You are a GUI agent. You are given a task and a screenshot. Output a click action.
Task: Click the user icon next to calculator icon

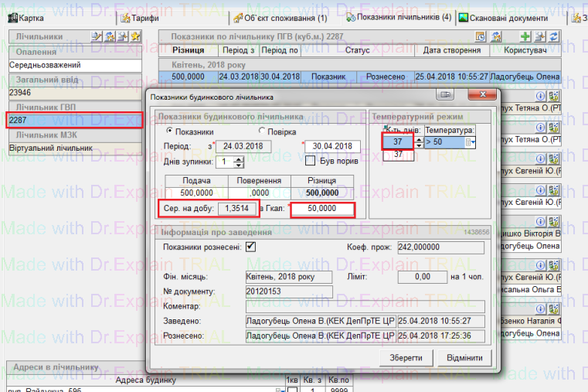[495, 36]
